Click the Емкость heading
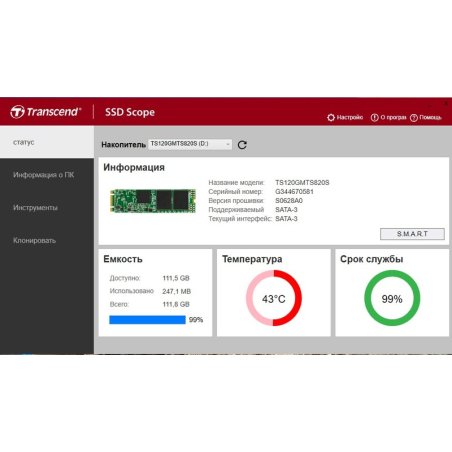The image size is (452, 452). [x=123, y=259]
